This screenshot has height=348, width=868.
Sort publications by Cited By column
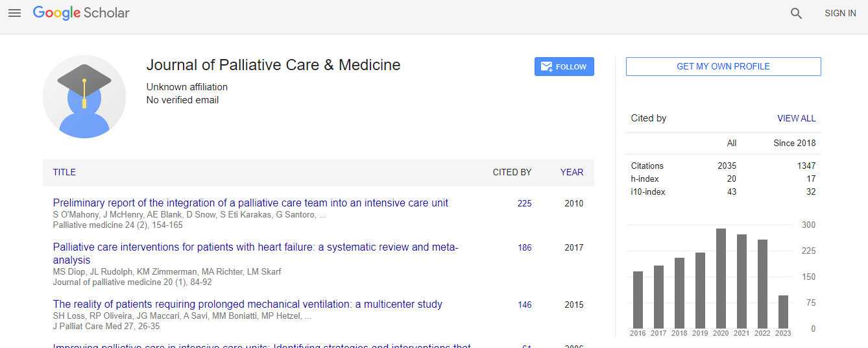click(x=512, y=172)
